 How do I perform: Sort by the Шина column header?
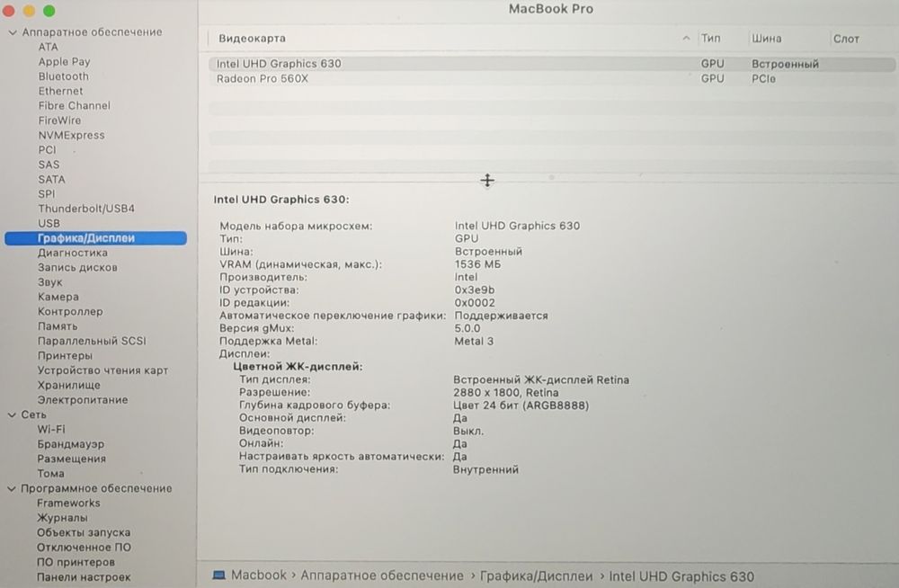767,39
